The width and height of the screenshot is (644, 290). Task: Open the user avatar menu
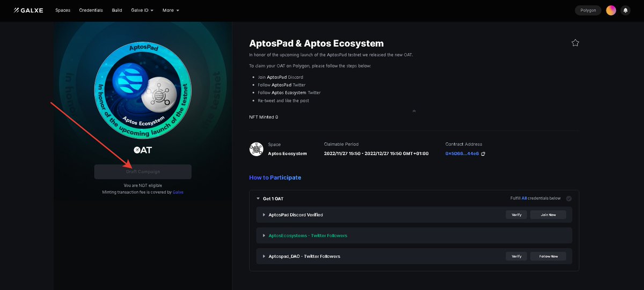[611, 10]
